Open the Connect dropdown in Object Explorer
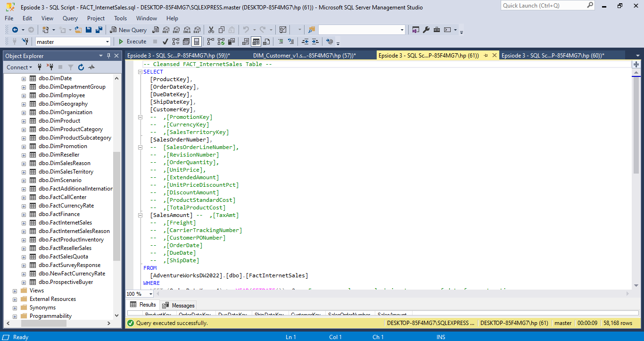This screenshot has height=341, width=644. [x=19, y=67]
